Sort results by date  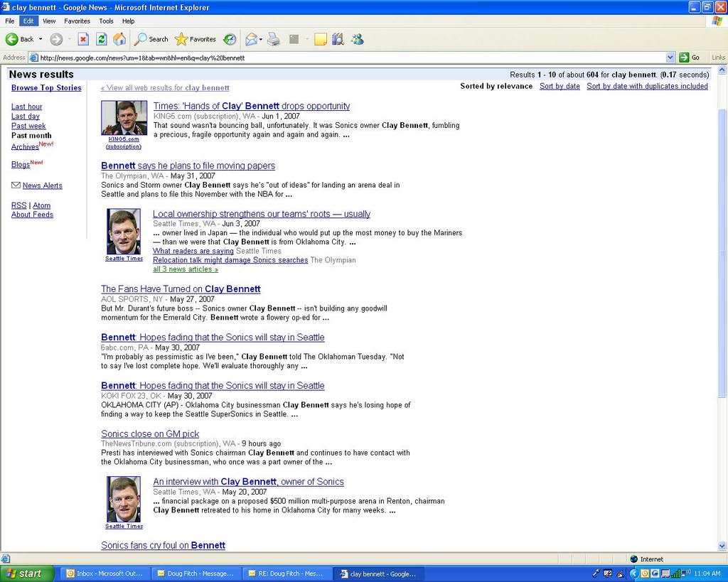(x=560, y=86)
